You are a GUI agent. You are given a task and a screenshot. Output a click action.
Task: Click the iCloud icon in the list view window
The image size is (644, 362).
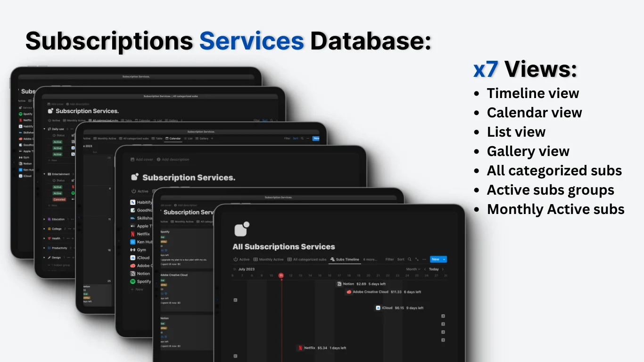click(133, 258)
